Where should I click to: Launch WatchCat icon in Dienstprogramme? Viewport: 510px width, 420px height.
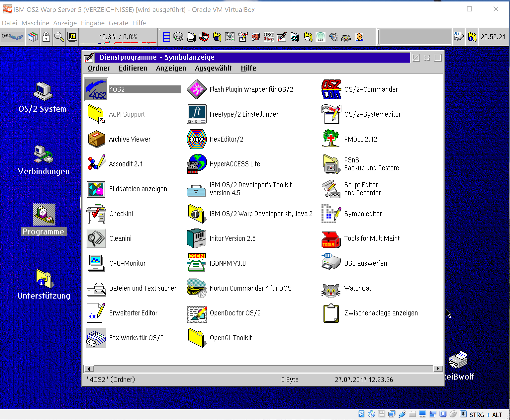(331, 290)
